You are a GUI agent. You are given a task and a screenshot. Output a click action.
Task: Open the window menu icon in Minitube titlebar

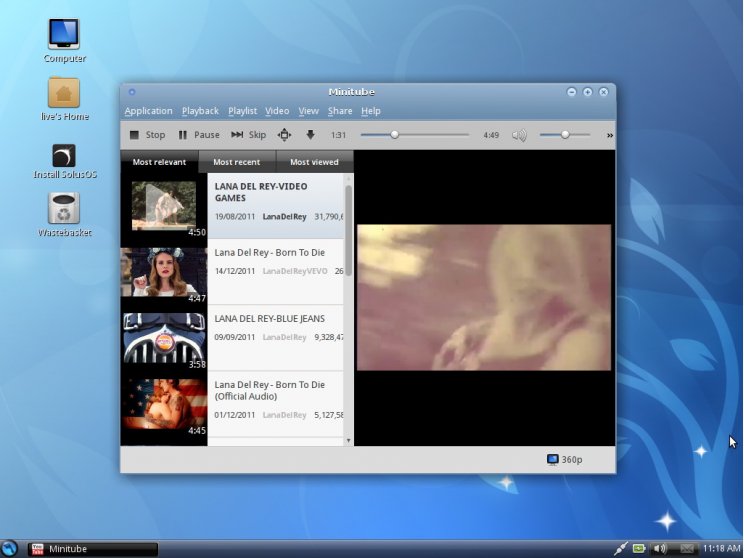click(132, 92)
